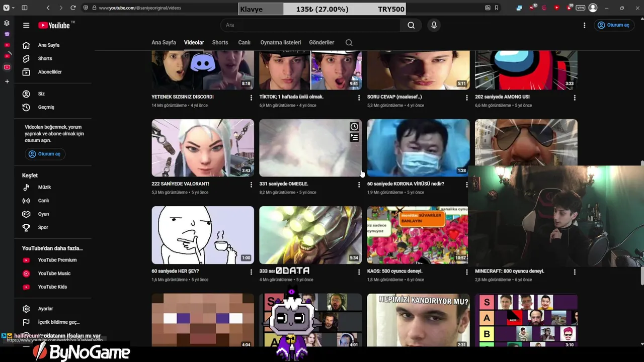
Task: Play the 222 SANİYEDE VALORANT thumbnail
Action: tap(203, 148)
